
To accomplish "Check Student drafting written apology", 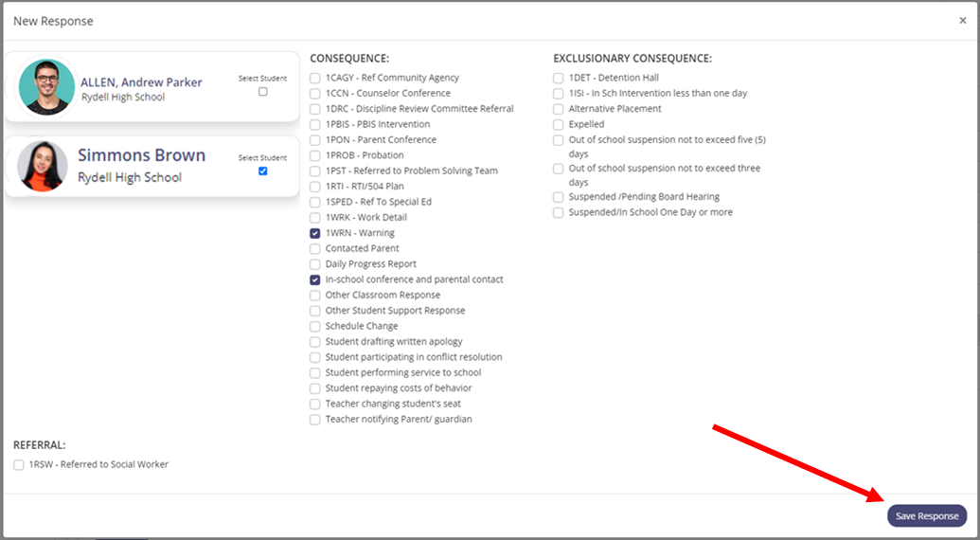I will coord(315,342).
